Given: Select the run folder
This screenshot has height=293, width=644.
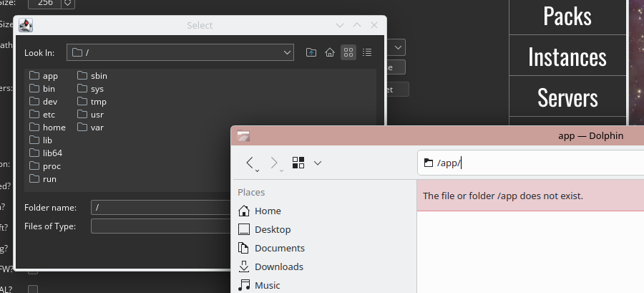Looking at the screenshot, I should (43, 179).
